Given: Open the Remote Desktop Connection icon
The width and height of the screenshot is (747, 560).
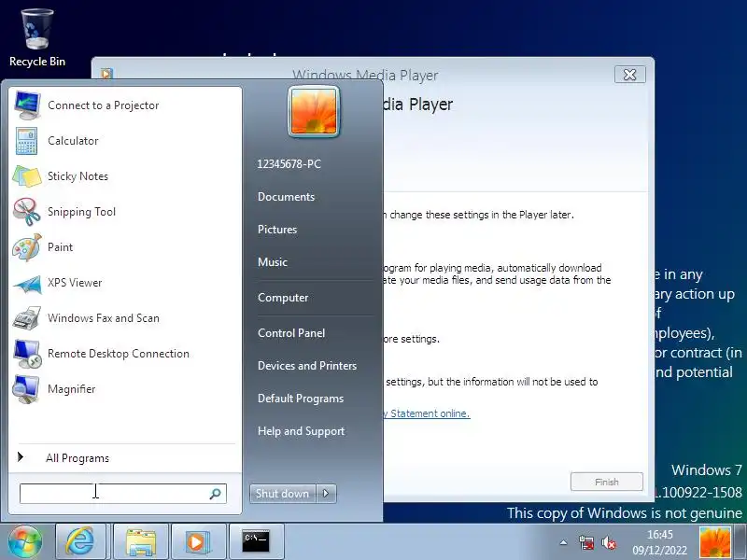Looking at the screenshot, I should click(27, 354).
